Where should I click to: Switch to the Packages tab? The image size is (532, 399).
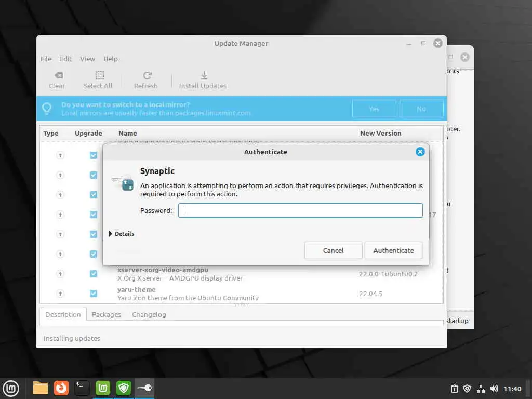(106, 314)
